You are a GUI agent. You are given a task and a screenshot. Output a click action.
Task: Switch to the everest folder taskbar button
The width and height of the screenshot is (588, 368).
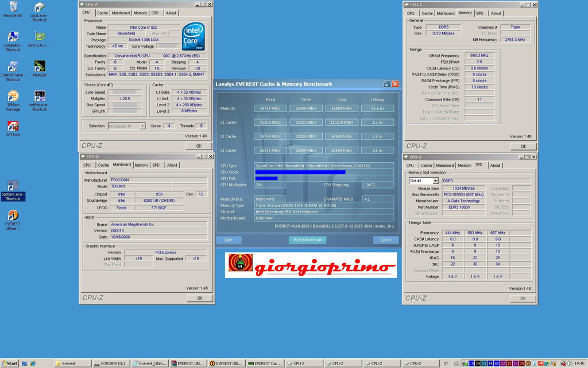click(72, 363)
